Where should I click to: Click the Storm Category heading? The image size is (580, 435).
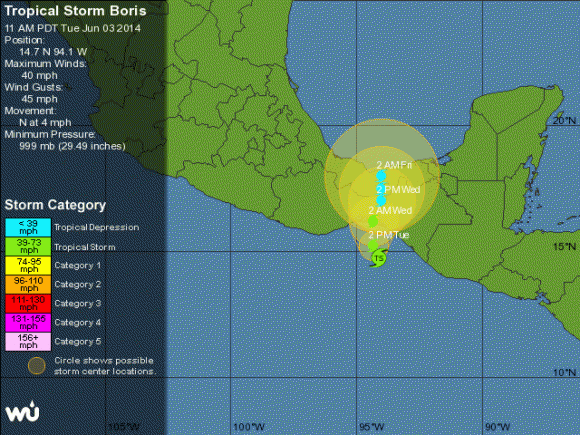click(x=55, y=205)
